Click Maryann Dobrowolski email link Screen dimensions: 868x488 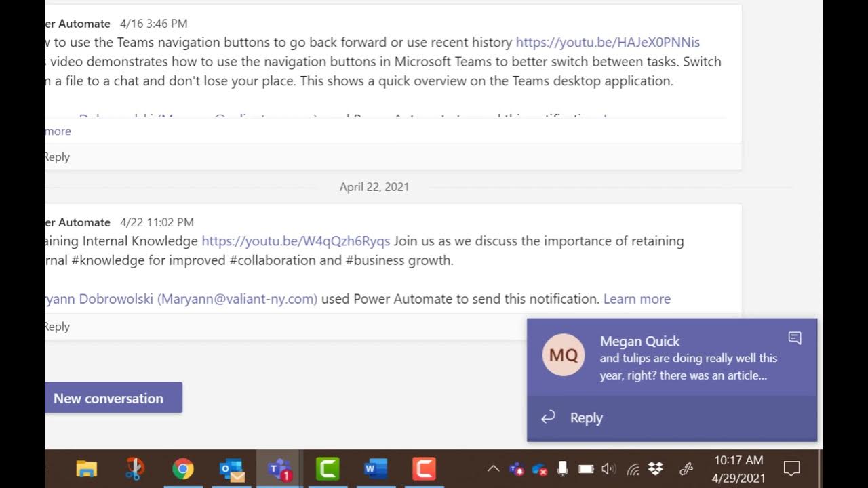coord(181,299)
